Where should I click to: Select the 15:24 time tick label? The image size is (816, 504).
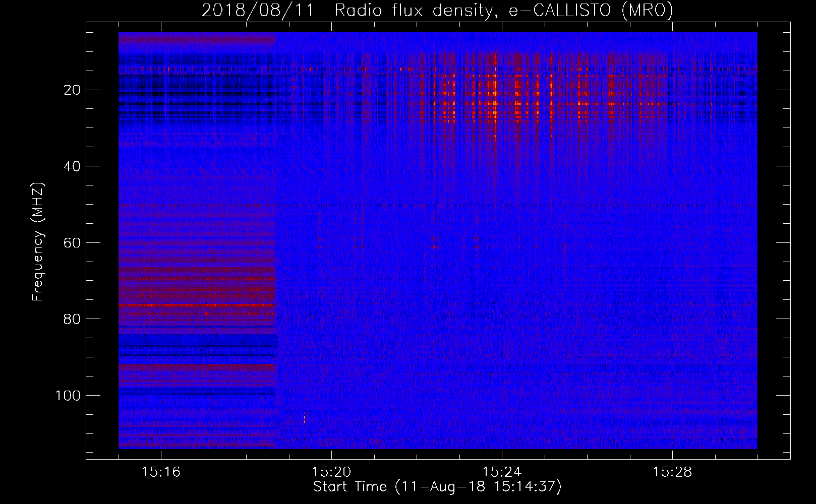tap(502, 472)
